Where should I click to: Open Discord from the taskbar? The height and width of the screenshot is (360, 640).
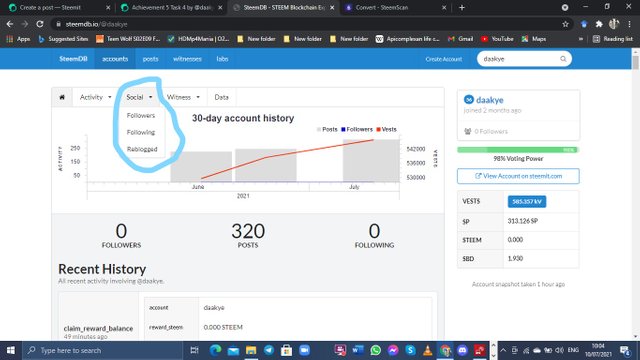462,350
